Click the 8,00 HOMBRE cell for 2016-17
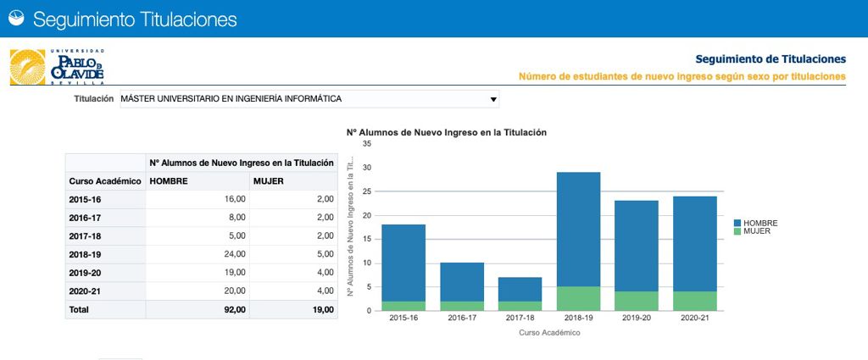 [x=198, y=218]
